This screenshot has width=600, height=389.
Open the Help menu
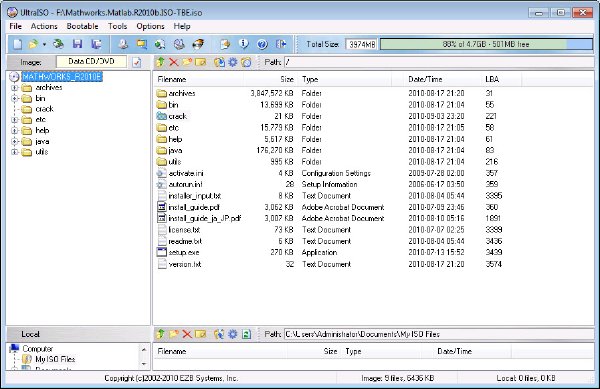coord(182,26)
